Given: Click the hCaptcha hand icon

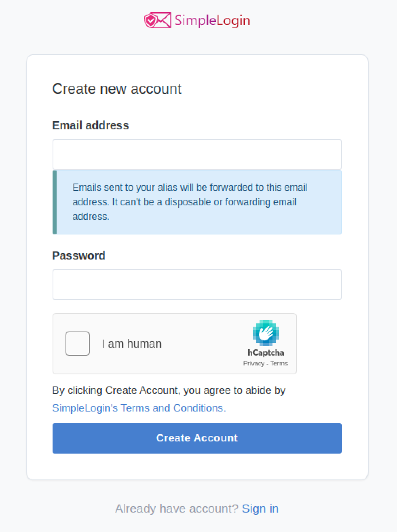Looking at the screenshot, I should coord(266,334).
